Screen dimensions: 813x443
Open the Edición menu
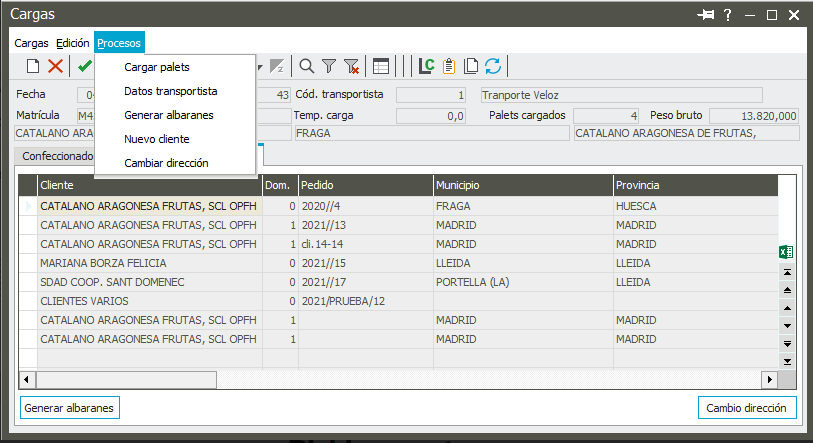click(72, 43)
